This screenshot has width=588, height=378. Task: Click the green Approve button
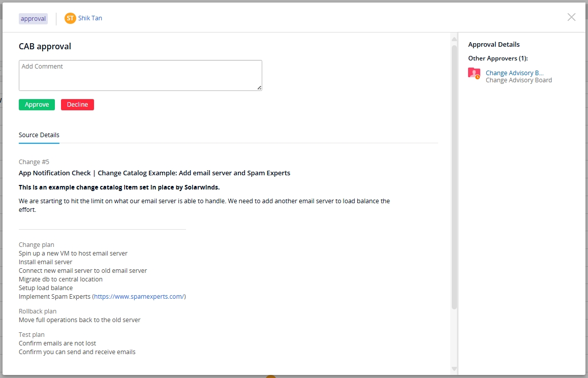pyautogui.click(x=37, y=105)
